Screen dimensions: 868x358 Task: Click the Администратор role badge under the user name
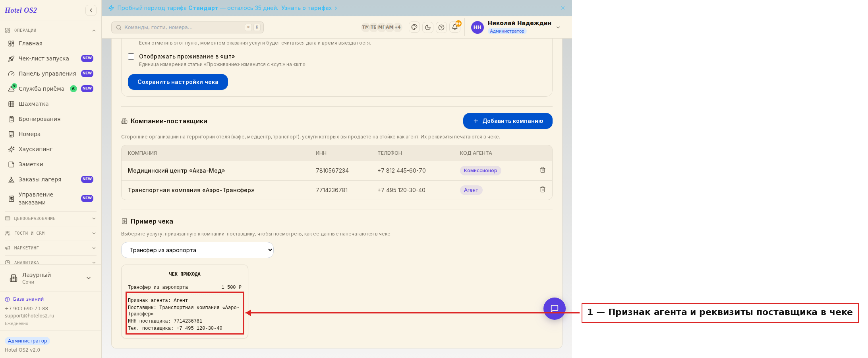507,31
